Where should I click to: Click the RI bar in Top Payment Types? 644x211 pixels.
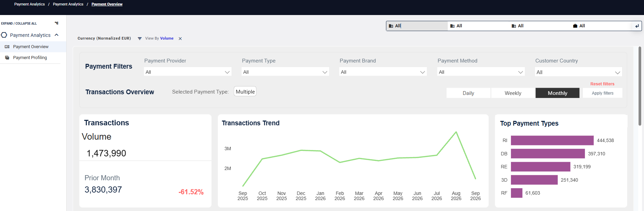click(552, 140)
